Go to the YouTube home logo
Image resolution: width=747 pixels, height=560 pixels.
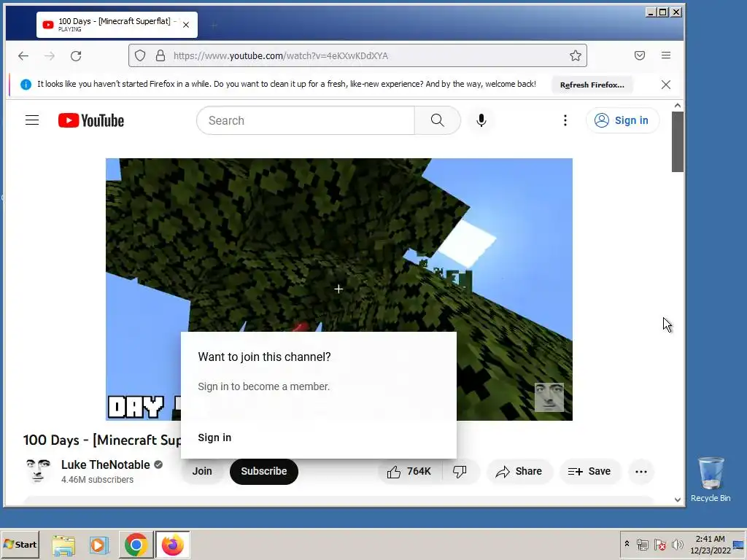(91, 120)
